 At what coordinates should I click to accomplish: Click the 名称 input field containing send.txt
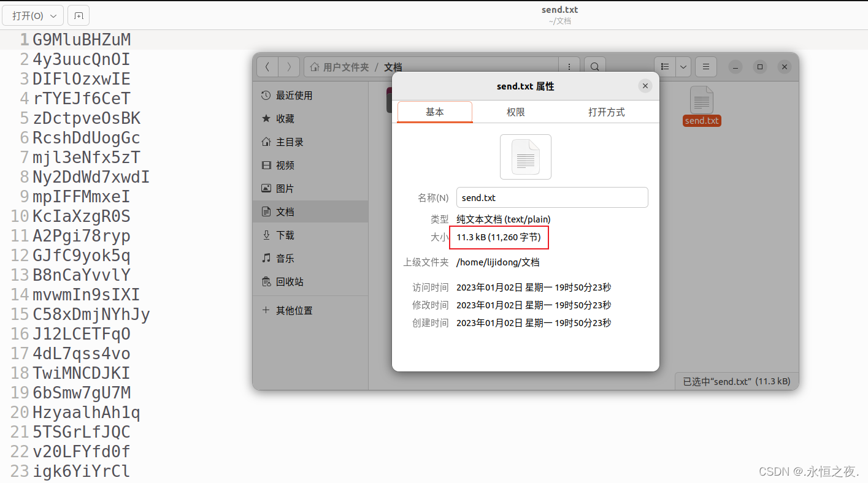[552, 198]
